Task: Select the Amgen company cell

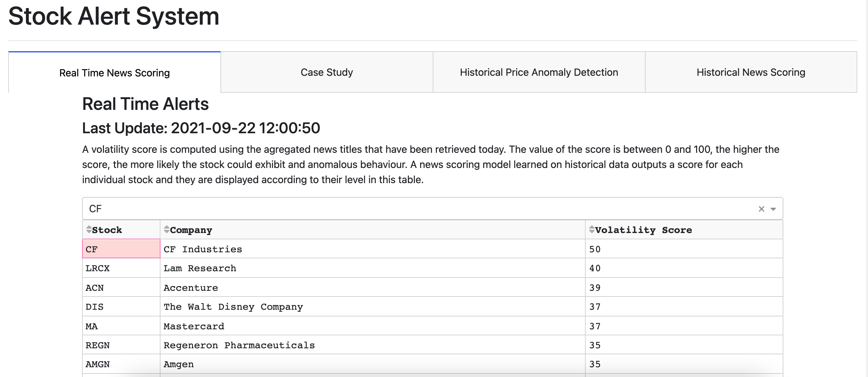Action: [373, 364]
